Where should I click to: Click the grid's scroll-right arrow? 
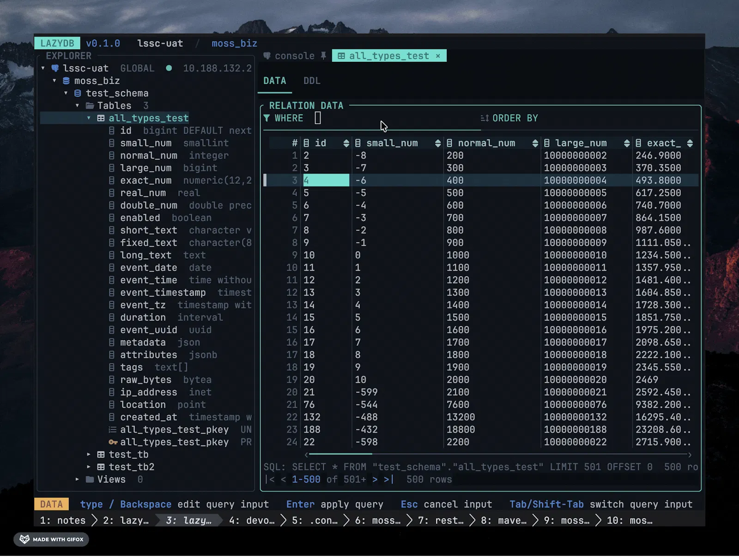coord(690,455)
